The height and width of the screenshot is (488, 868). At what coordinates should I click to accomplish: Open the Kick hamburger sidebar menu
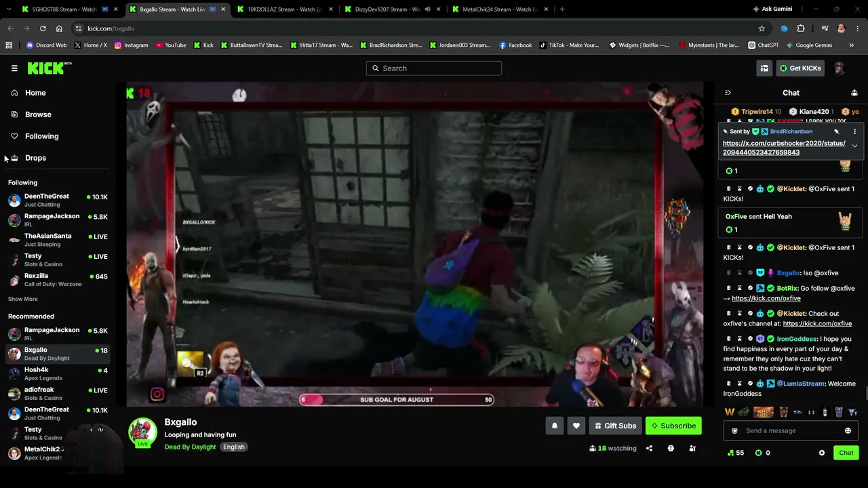[x=14, y=68]
